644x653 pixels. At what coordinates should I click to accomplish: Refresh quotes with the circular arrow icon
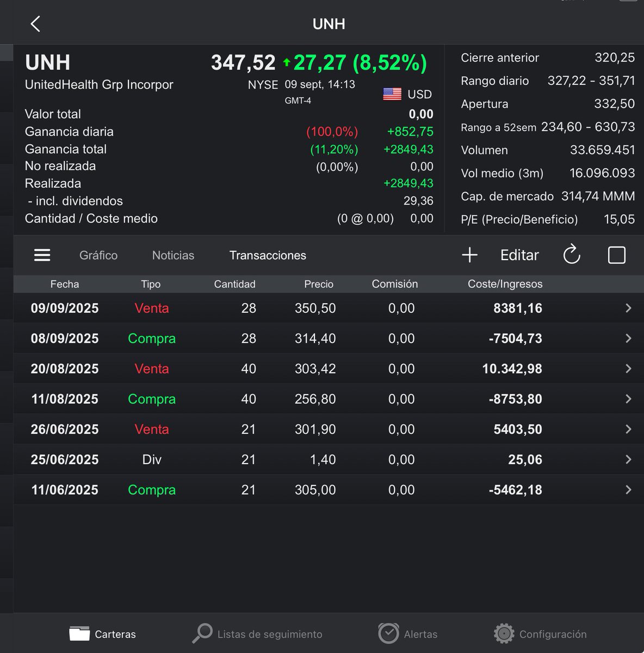tap(572, 255)
